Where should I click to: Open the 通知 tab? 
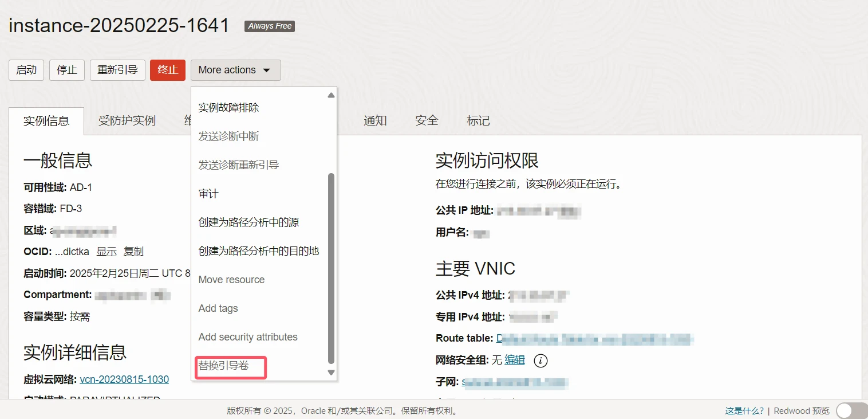[x=376, y=121]
